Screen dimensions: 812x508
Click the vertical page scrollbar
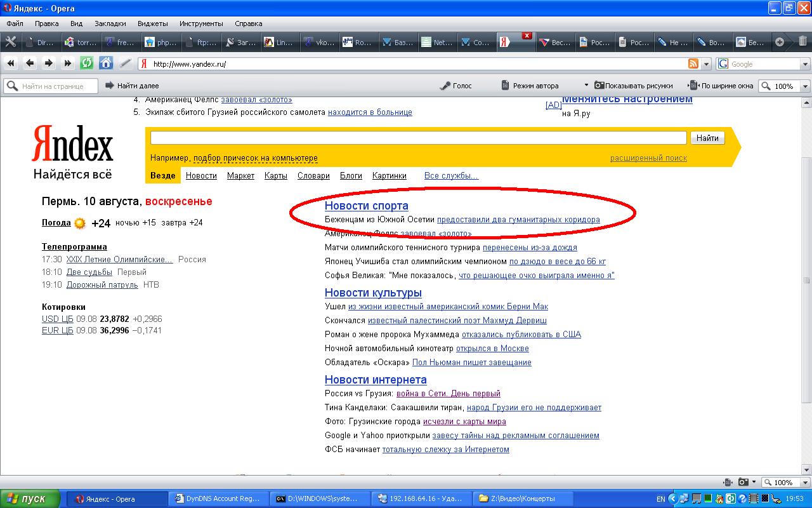pos(807,279)
